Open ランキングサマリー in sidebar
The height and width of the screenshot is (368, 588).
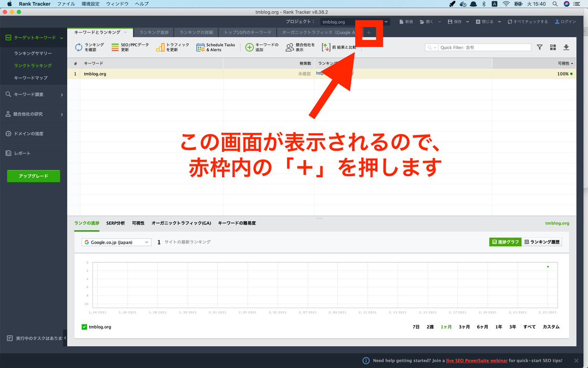33,53
